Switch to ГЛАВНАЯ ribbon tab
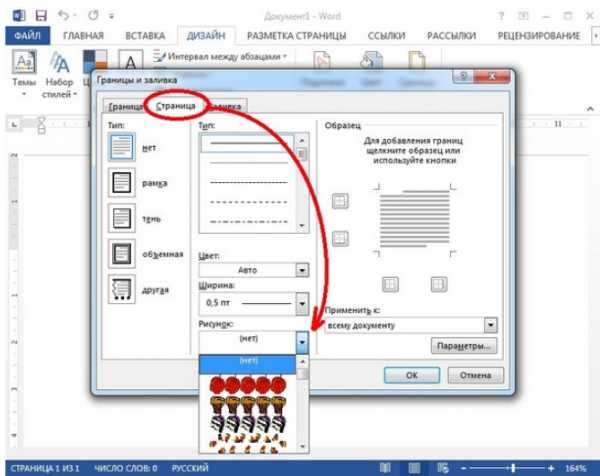Image resolution: width=600 pixels, height=476 pixels. tap(83, 36)
